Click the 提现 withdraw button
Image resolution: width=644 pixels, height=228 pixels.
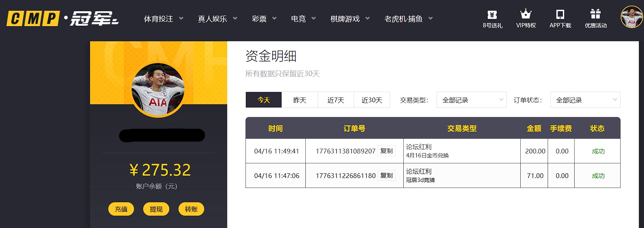(156, 209)
